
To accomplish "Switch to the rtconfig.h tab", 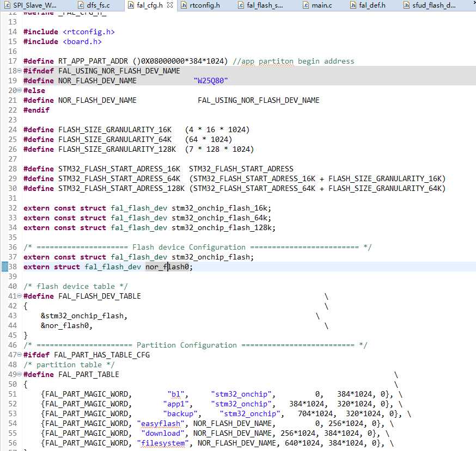I will pos(200,5).
